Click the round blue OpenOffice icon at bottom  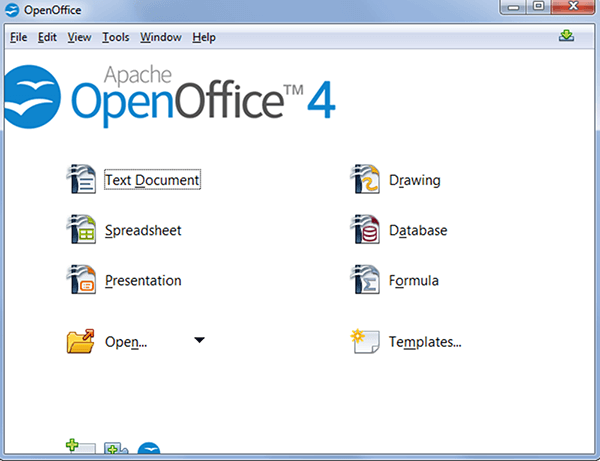coord(149,452)
